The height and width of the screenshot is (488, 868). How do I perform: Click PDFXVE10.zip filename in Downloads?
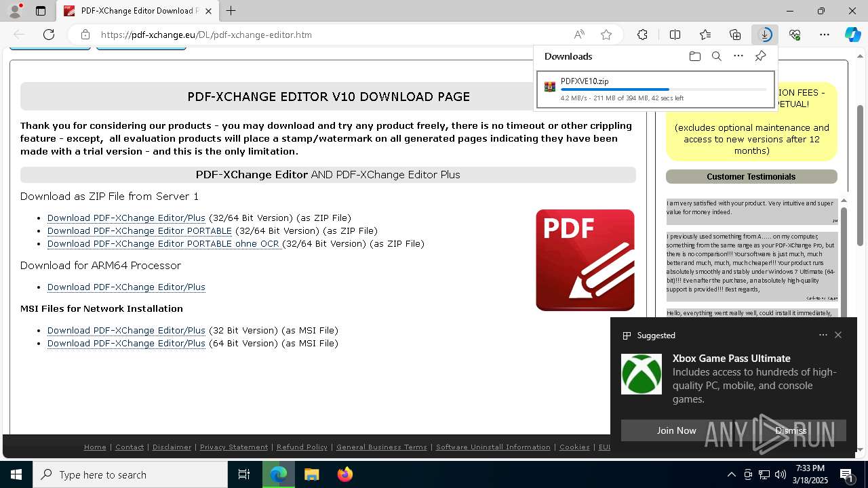point(585,81)
